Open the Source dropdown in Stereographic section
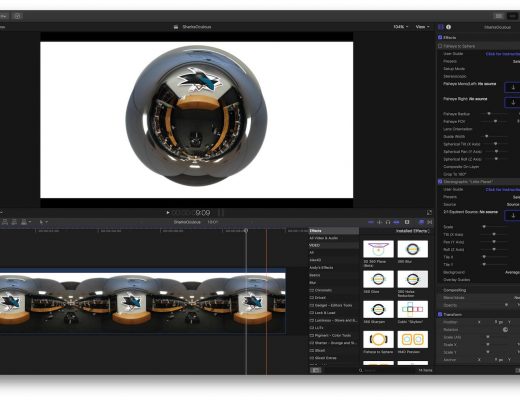The width and height of the screenshot is (520, 400). click(x=513, y=204)
